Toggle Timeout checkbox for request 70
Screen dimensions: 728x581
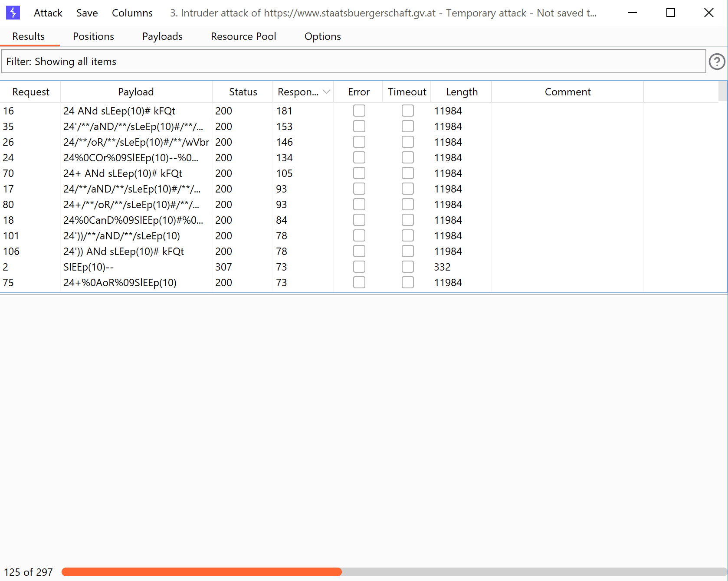point(408,173)
